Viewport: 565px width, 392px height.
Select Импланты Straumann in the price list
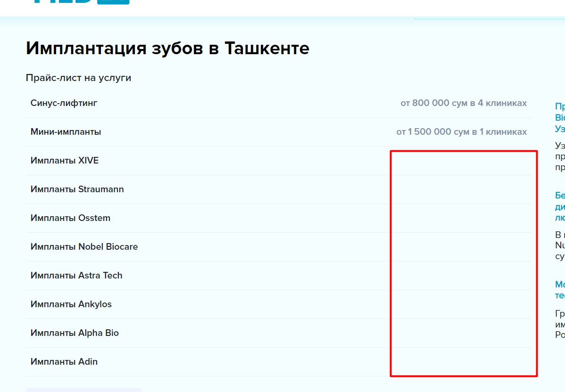point(279,190)
